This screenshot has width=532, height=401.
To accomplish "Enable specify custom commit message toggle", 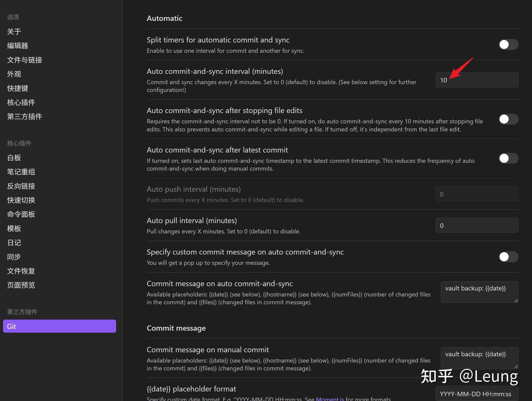I will 508,257.
